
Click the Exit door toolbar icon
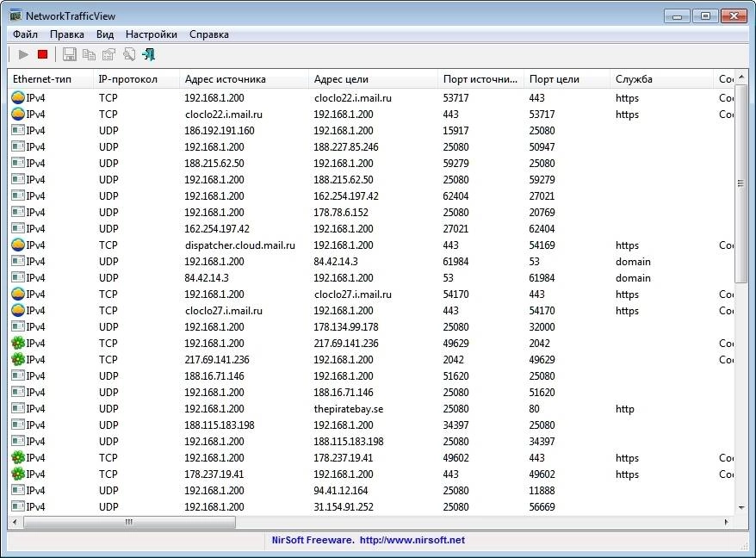[148, 54]
